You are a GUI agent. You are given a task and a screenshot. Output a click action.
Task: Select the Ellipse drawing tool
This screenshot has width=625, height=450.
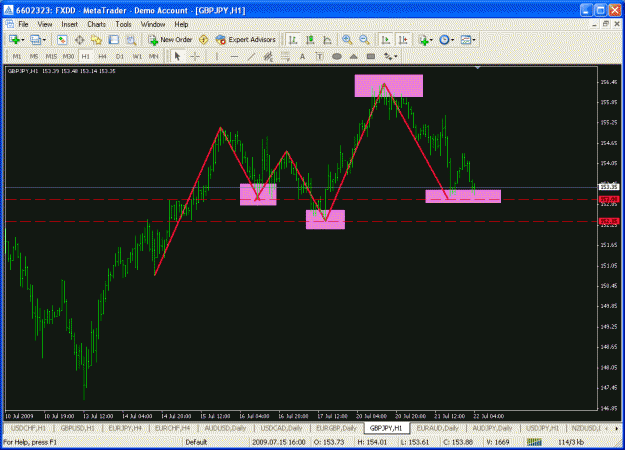337,57
